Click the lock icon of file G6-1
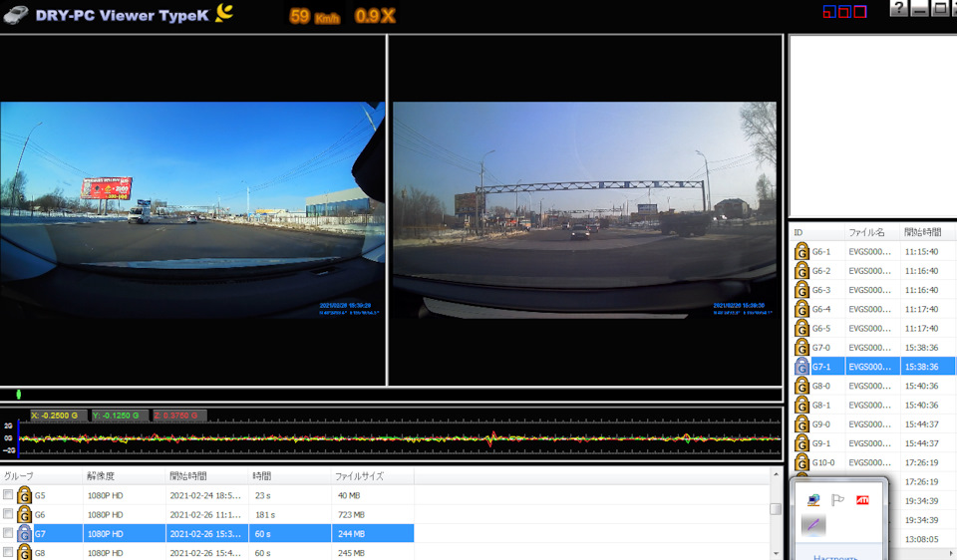This screenshot has width=957, height=560. [x=801, y=252]
